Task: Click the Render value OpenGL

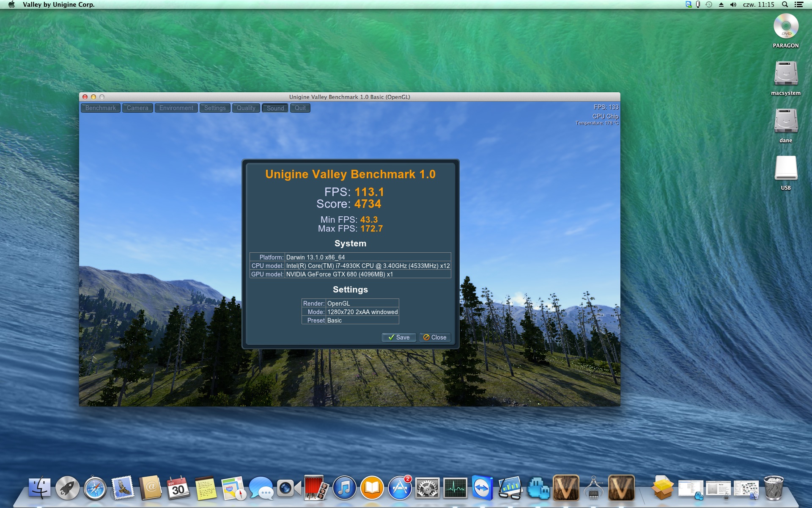Action: [339, 304]
